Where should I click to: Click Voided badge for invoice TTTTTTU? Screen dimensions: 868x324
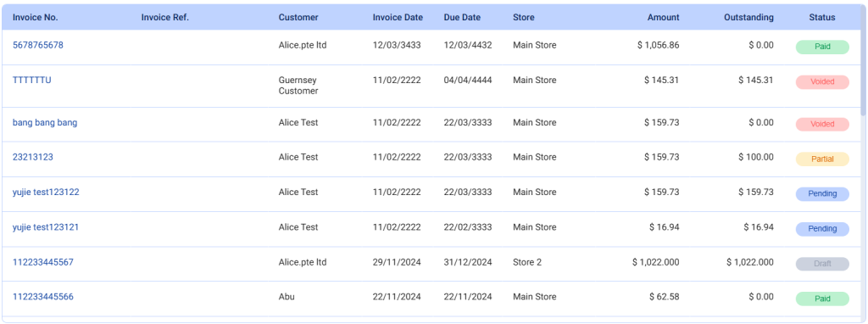822,81
